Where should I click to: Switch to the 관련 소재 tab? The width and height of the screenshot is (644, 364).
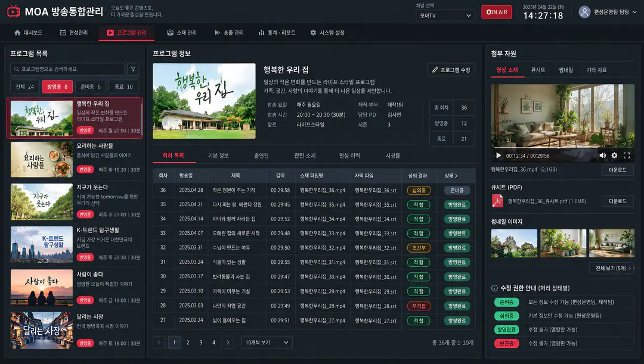coord(305,155)
